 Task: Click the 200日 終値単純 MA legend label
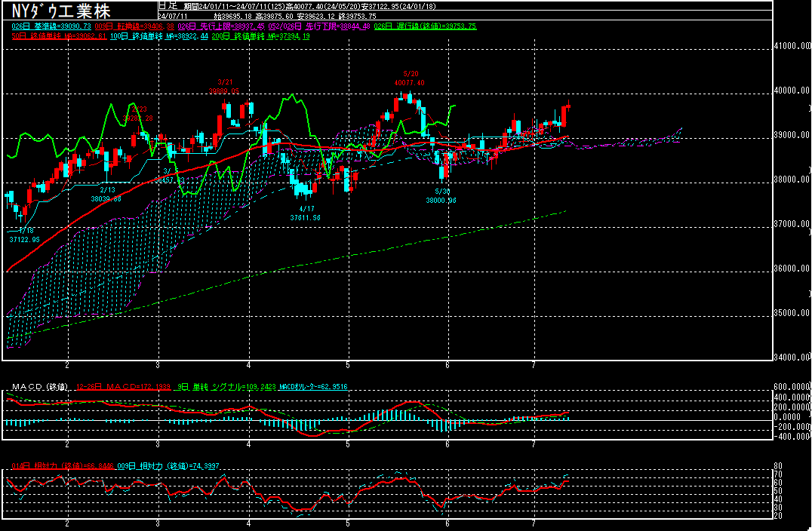260,36
